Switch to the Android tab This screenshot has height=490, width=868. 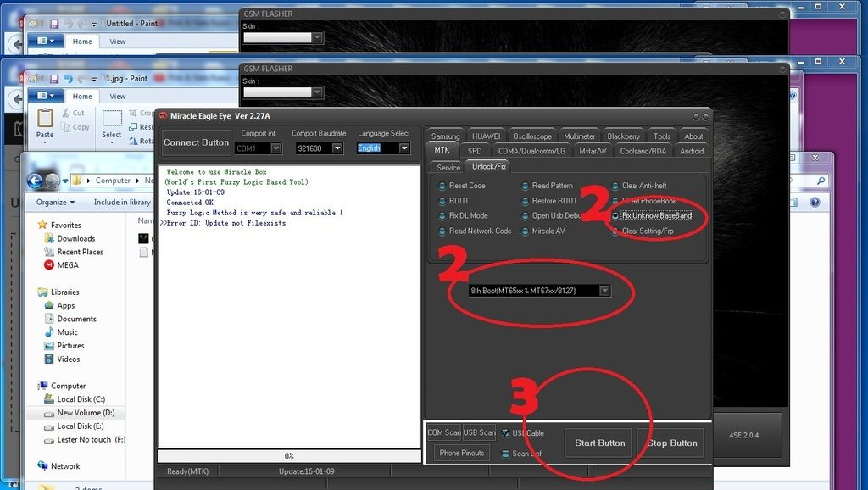click(x=692, y=151)
